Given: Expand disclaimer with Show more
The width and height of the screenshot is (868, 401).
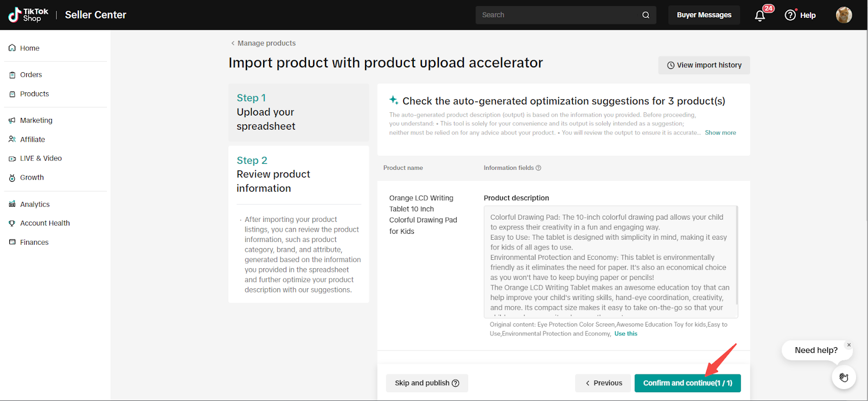Looking at the screenshot, I should (720, 133).
